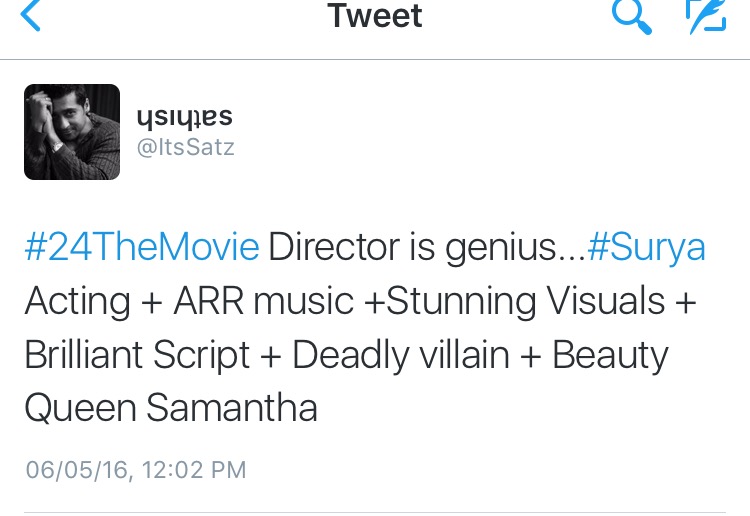The width and height of the screenshot is (750, 516).
Task: Tap the words Queen Samantha
Action: pos(171,408)
